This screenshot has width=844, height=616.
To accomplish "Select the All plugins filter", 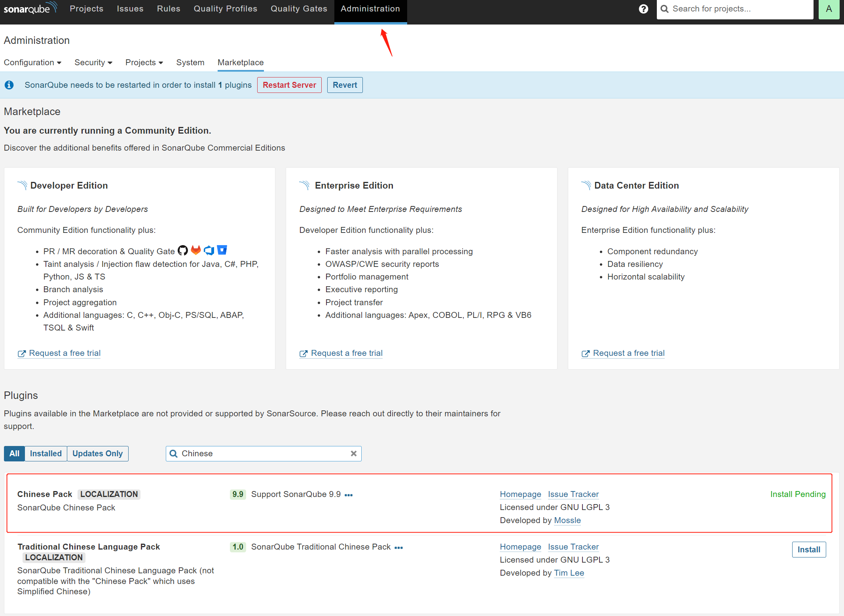I will [14, 453].
